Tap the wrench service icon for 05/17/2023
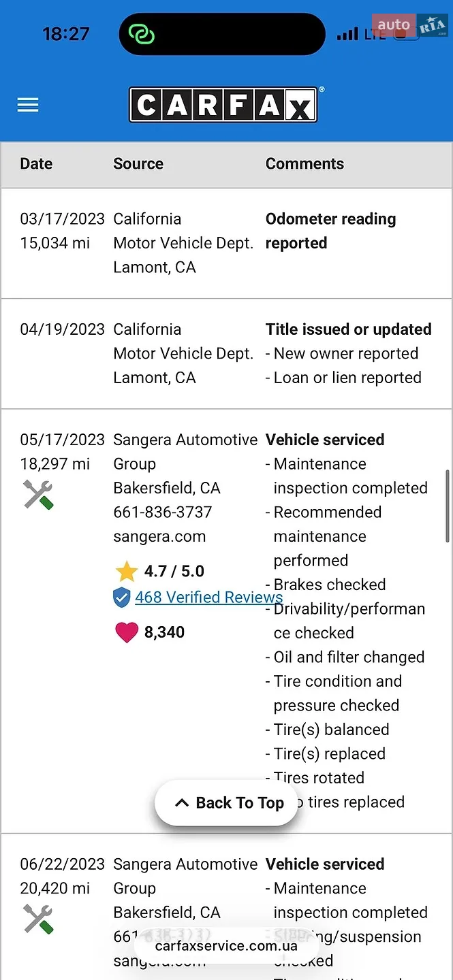Viewport: 453px width, 980px height. [x=38, y=494]
